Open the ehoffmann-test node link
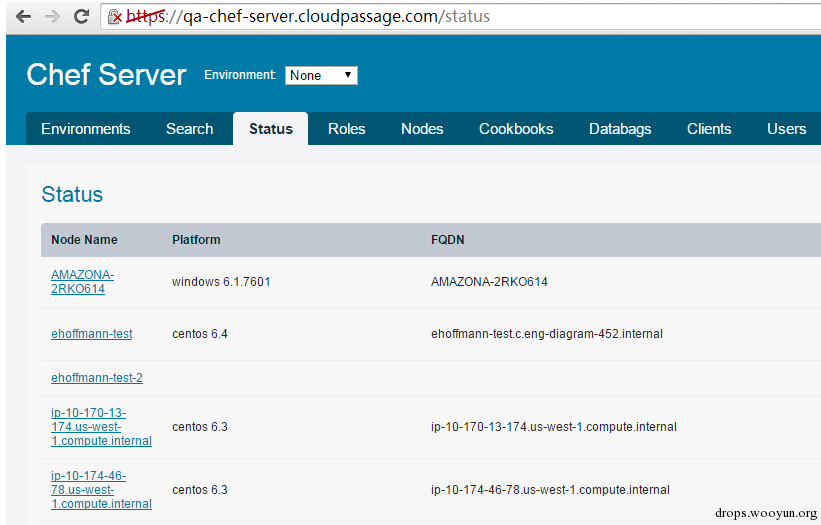The height and width of the screenshot is (525, 821). click(x=92, y=334)
